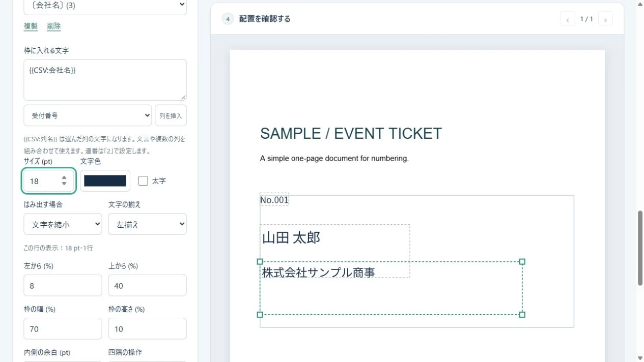Click the 列を挿入 button

[171, 115]
